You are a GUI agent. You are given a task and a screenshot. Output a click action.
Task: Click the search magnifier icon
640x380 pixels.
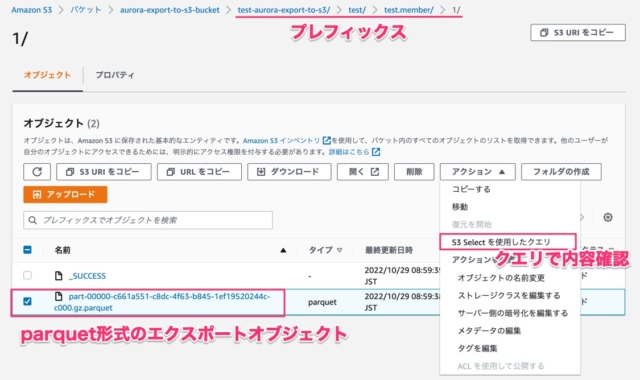point(33,220)
